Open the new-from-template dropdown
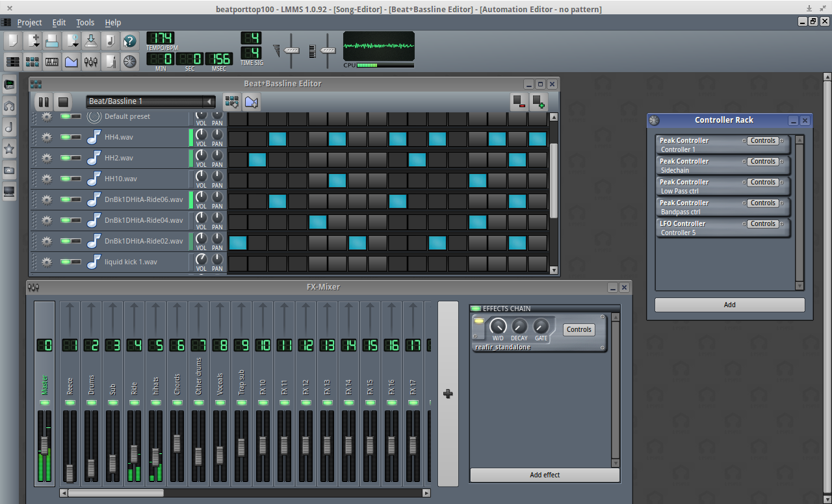832x504 pixels. (32, 41)
